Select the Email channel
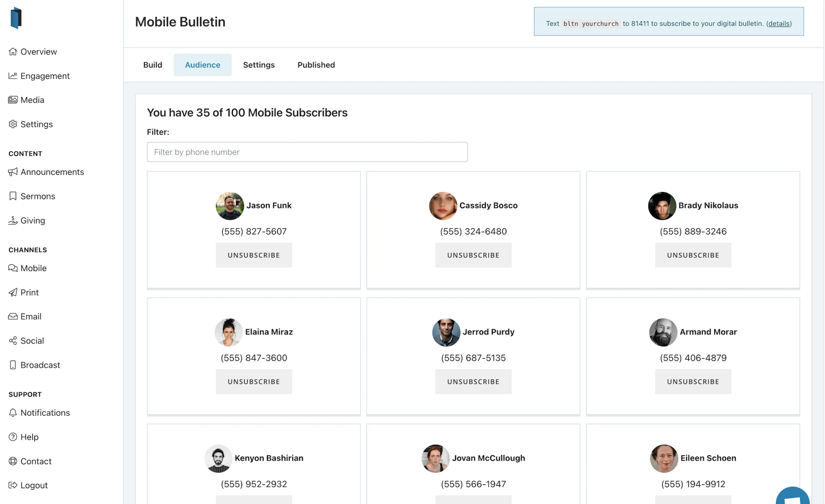 tap(31, 316)
